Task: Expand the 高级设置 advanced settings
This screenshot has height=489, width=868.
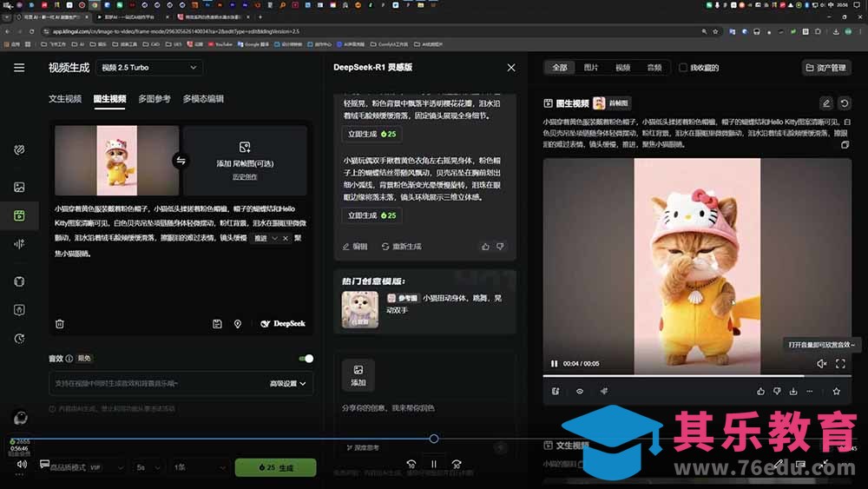Action: [x=287, y=383]
